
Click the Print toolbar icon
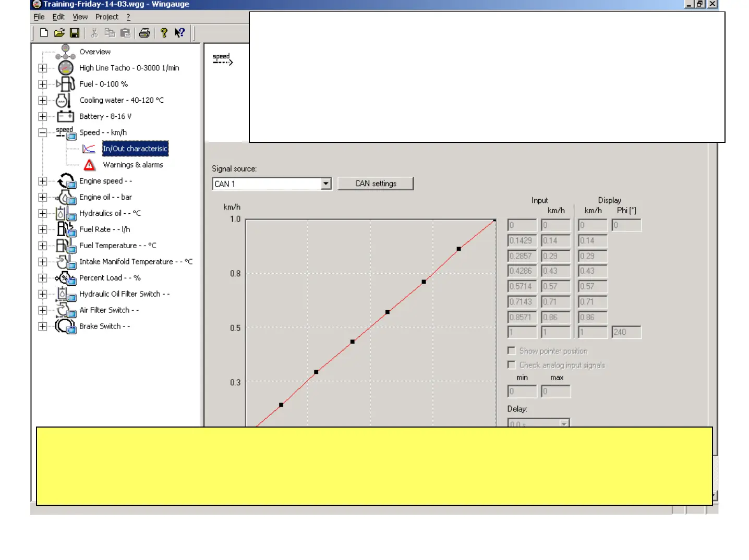click(144, 33)
